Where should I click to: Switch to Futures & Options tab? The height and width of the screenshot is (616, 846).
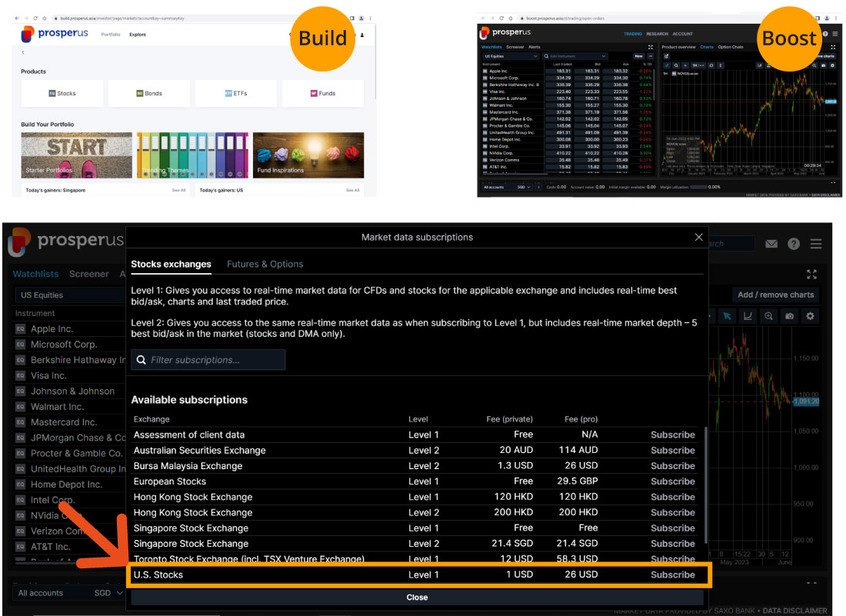265,265
